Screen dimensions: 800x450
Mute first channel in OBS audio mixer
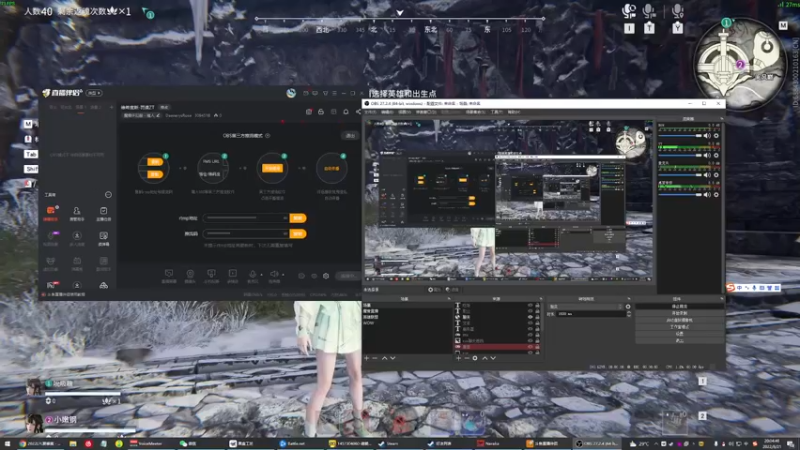tap(707, 136)
